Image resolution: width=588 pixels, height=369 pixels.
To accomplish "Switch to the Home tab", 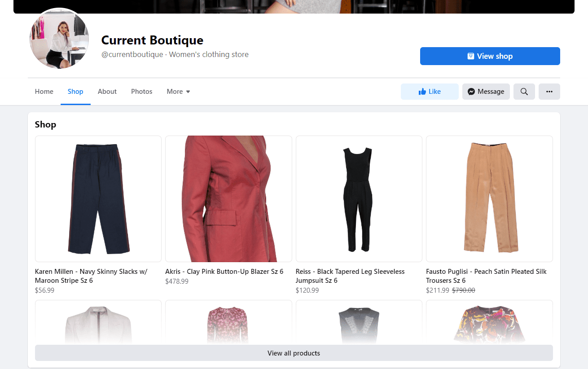I will coord(44,91).
